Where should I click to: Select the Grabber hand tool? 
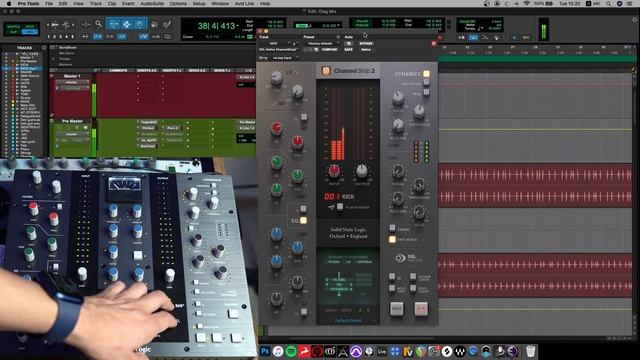140,24
